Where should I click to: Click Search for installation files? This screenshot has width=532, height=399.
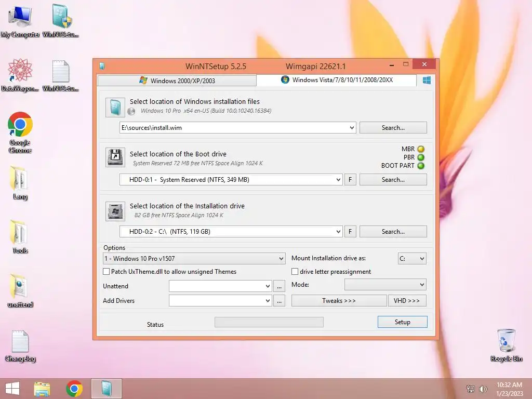click(393, 128)
